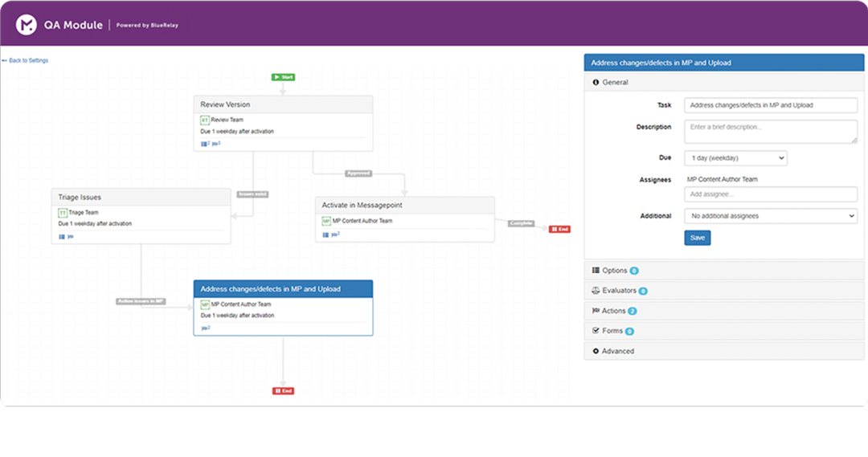Open the Additional assignees dropdown

pos(771,216)
